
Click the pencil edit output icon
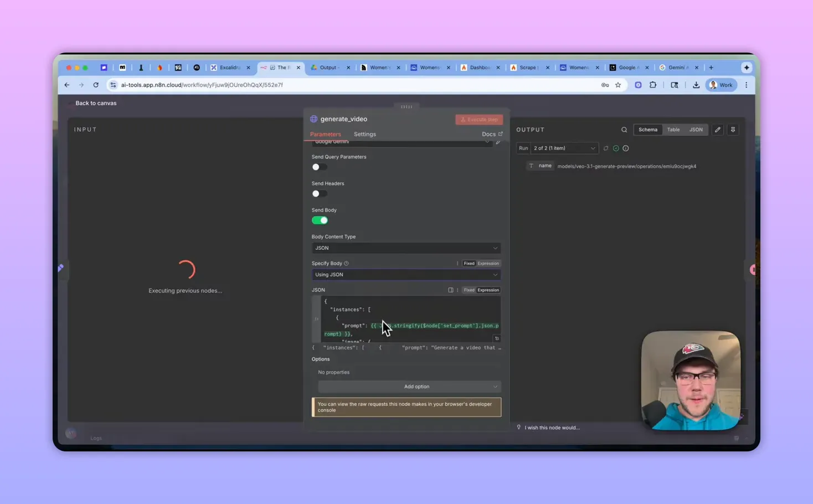[718, 130]
